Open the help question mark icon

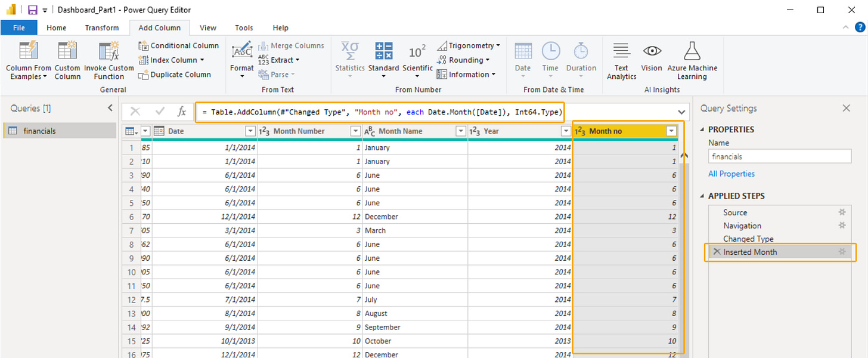(860, 27)
